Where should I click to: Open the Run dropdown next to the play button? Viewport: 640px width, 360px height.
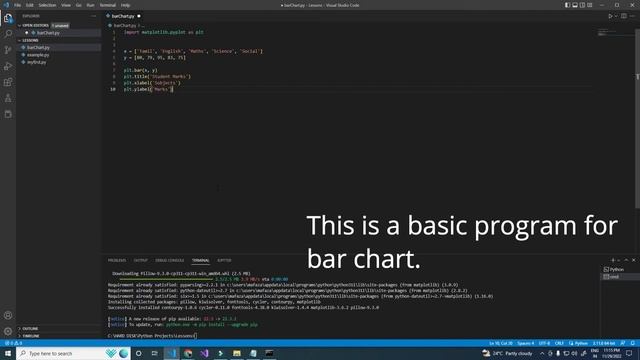(x=616, y=16)
